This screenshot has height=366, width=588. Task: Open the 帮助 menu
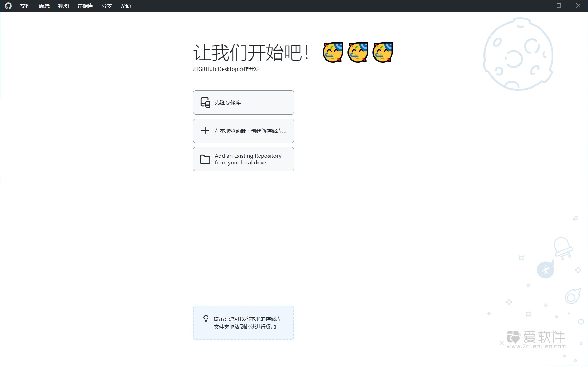tap(126, 6)
